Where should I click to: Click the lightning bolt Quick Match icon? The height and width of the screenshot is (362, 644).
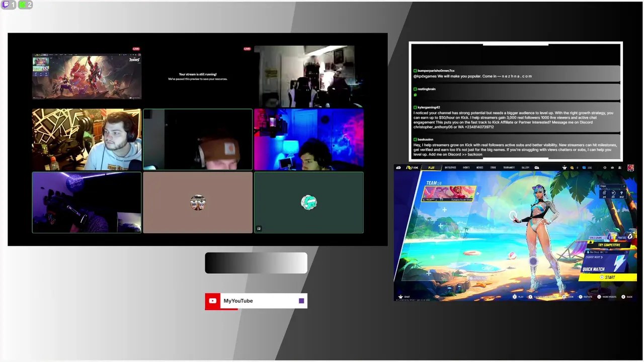619,262
